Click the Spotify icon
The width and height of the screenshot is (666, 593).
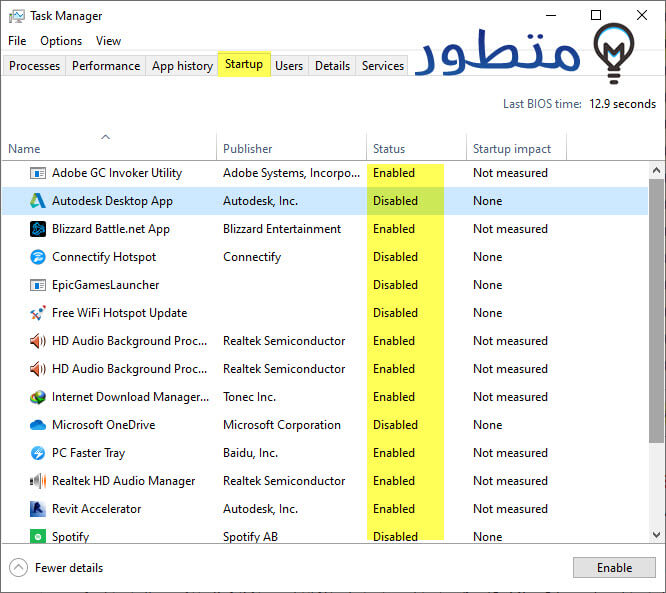coord(38,537)
